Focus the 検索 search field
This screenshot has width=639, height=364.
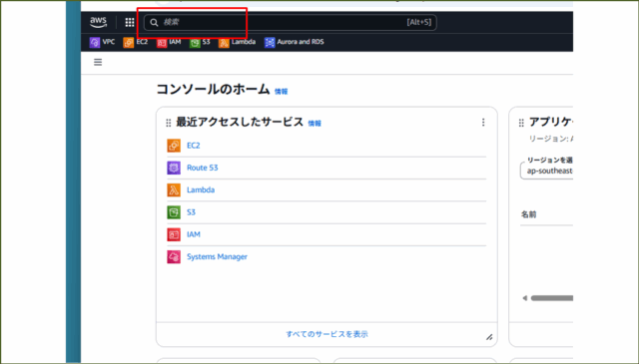[291, 22]
